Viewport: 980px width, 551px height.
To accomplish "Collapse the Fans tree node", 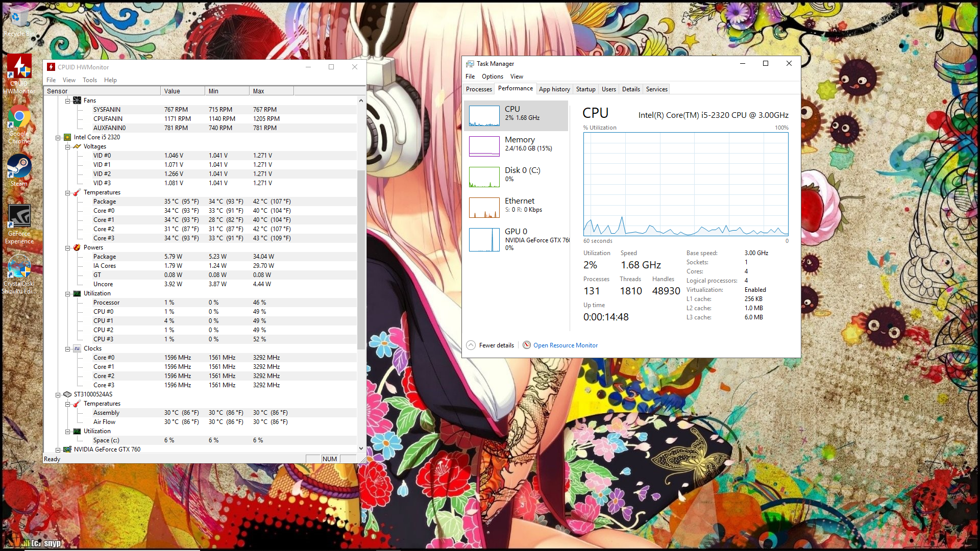I will click(x=67, y=101).
